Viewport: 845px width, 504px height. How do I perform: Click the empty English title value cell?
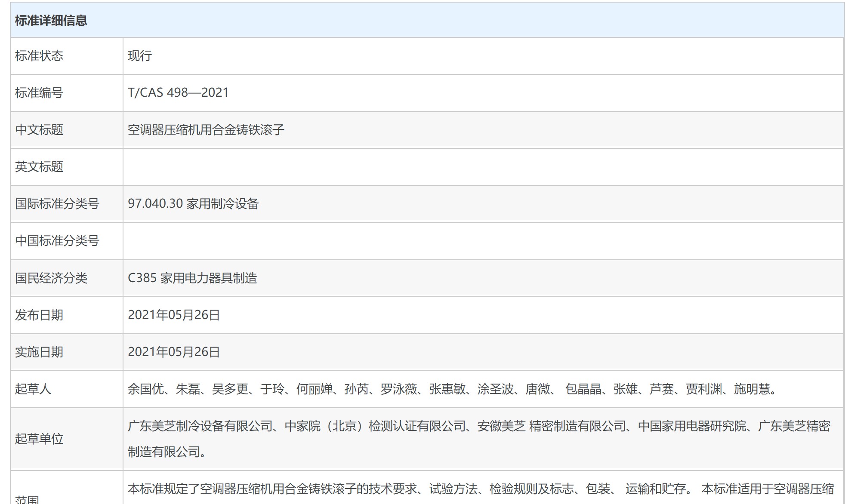tap(482, 167)
